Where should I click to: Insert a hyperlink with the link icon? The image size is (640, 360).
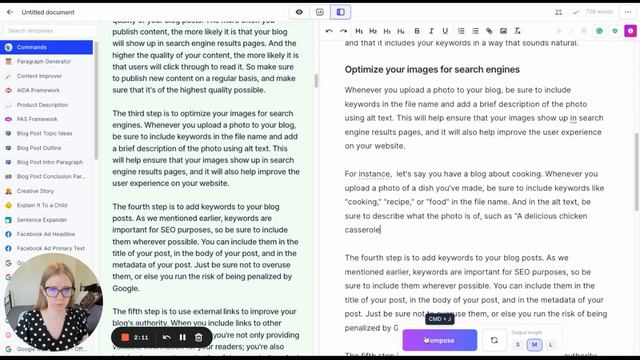click(x=489, y=31)
